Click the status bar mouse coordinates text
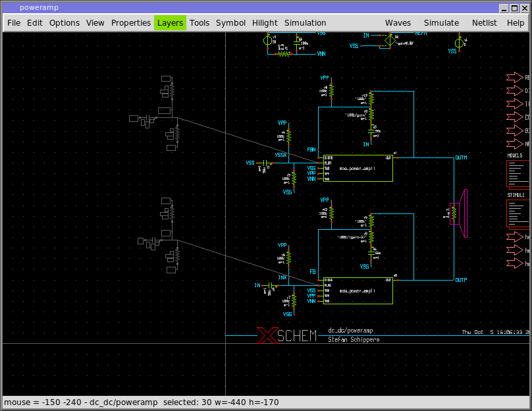 38,402
